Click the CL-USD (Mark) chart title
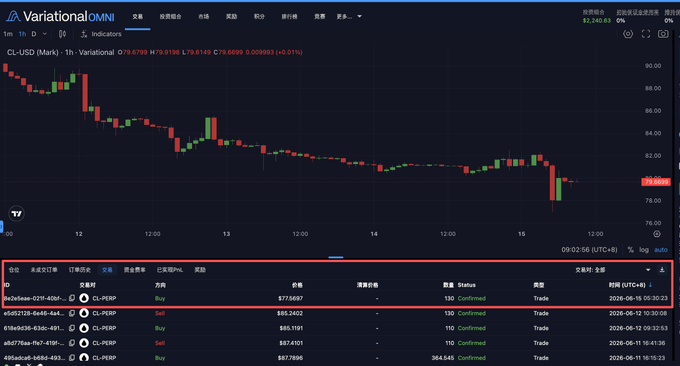The height and width of the screenshot is (366, 680). [60, 52]
